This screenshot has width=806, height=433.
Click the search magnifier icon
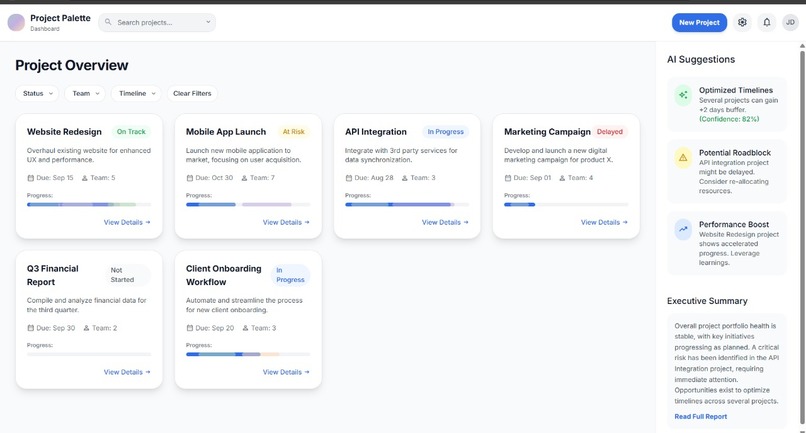click(108, 22)
